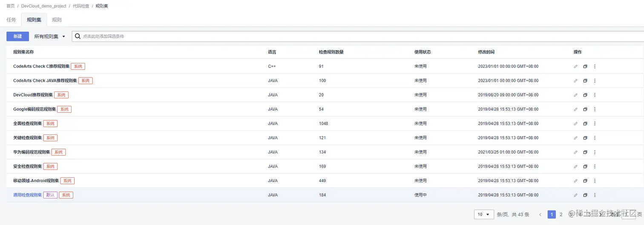644x225 pixels.
Task: Open the 所有规则集 filter dropdown
Action: (50, 37)
